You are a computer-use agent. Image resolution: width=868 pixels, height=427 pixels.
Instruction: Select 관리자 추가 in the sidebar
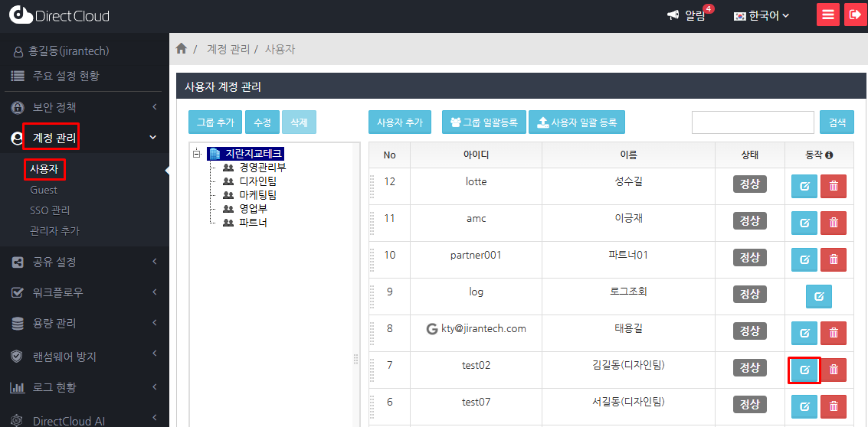(54, 230)
